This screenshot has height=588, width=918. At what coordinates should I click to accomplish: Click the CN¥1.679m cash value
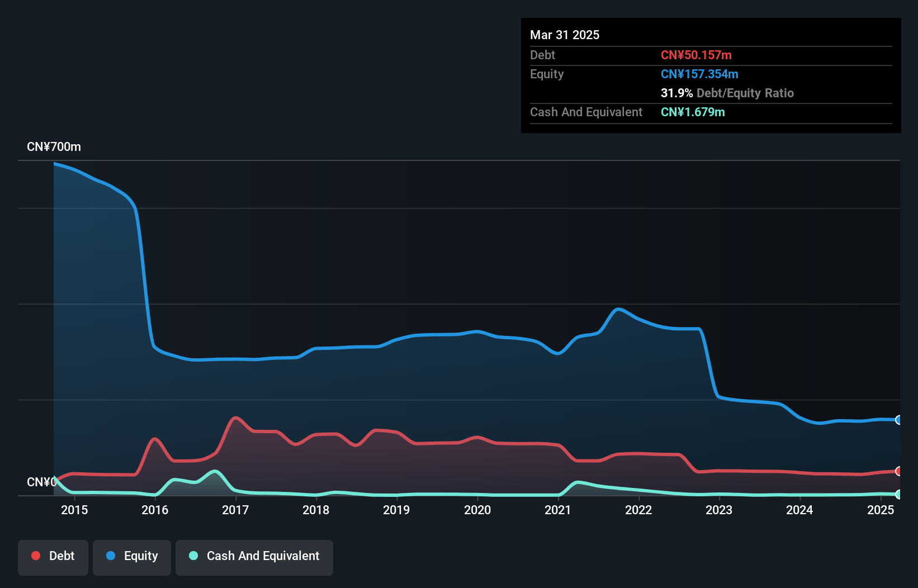(x=693, y=112)
